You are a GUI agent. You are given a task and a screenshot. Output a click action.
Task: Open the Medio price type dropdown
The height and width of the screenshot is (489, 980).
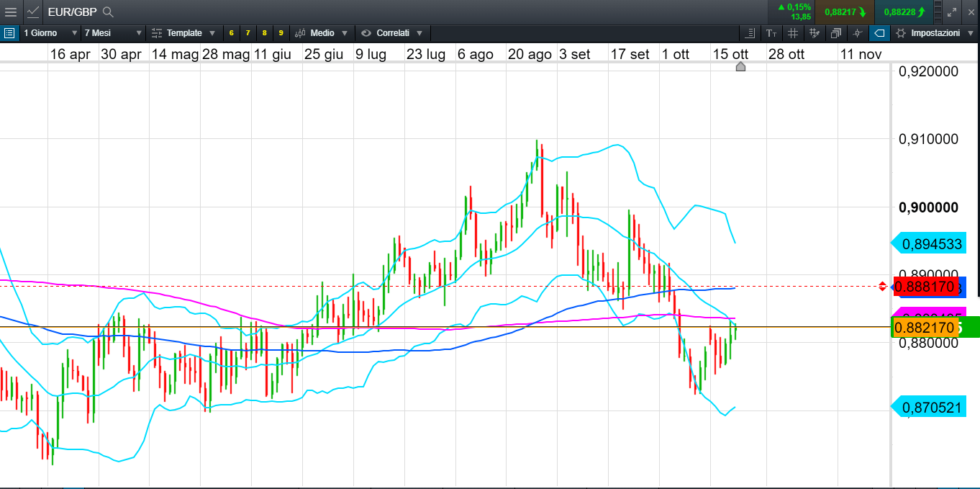(322, 33)
